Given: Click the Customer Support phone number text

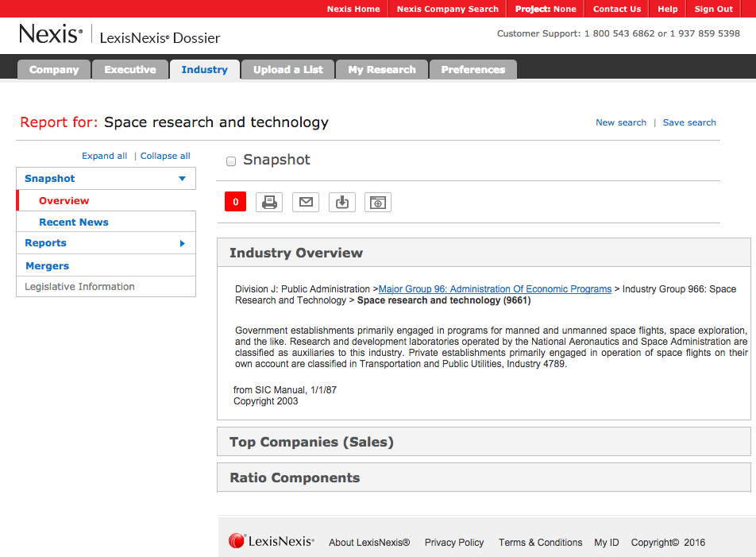Looking at the screenshot, I should pyautogui.click(x=619, y=33).
